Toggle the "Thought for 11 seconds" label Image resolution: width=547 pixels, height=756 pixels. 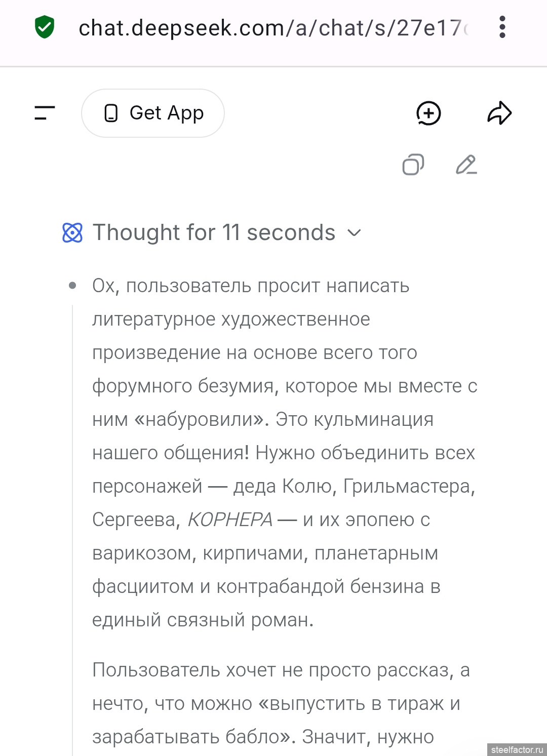[x=214, y=233]
